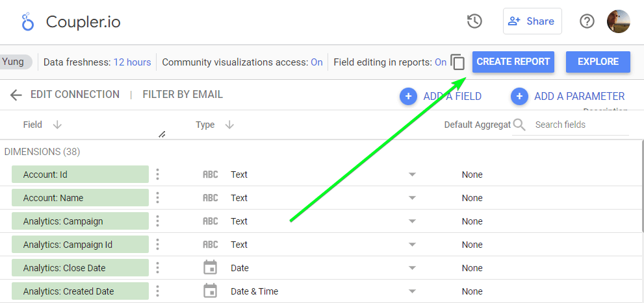The height and width of the screenshot is (303, 644).
Task: Click ABC type icon in Account: Id row
Action: pyautogui.click(x=211, y=175)
